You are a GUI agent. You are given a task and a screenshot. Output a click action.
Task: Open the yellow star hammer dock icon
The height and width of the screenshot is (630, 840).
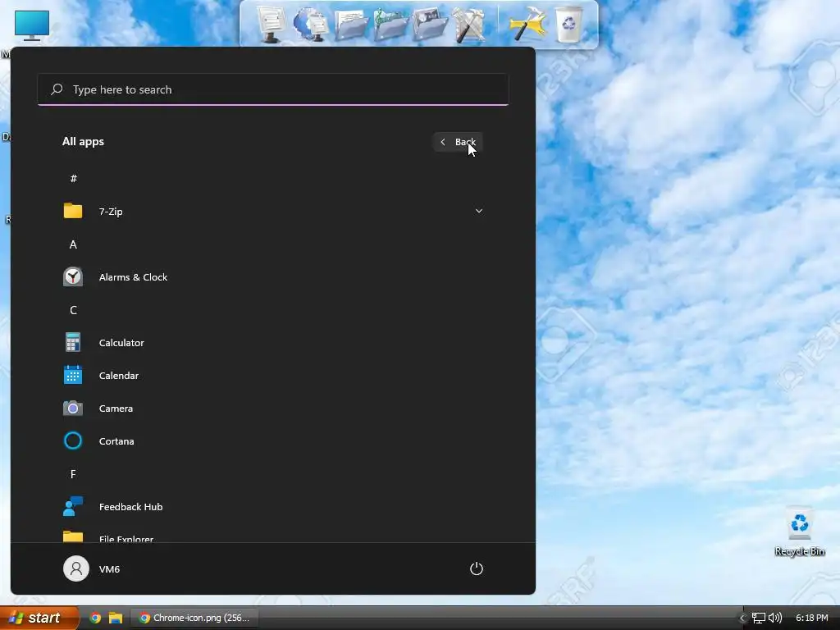(527, 24)
